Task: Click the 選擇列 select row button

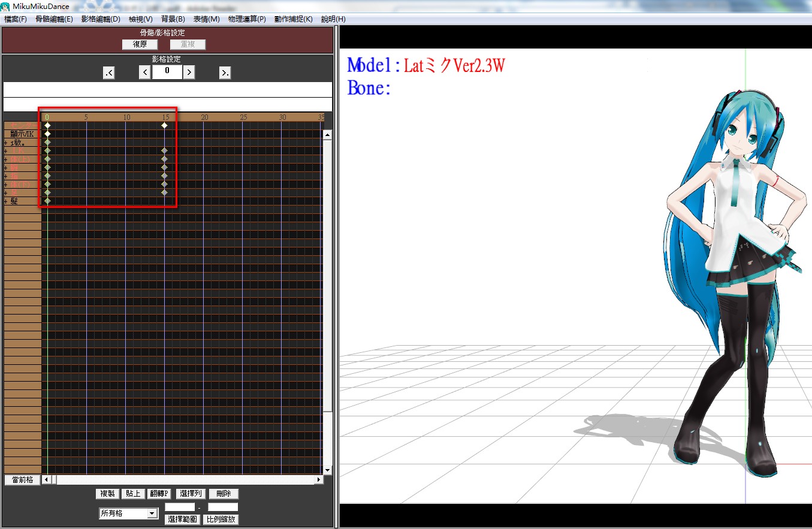Action: (x=191, y=494)
